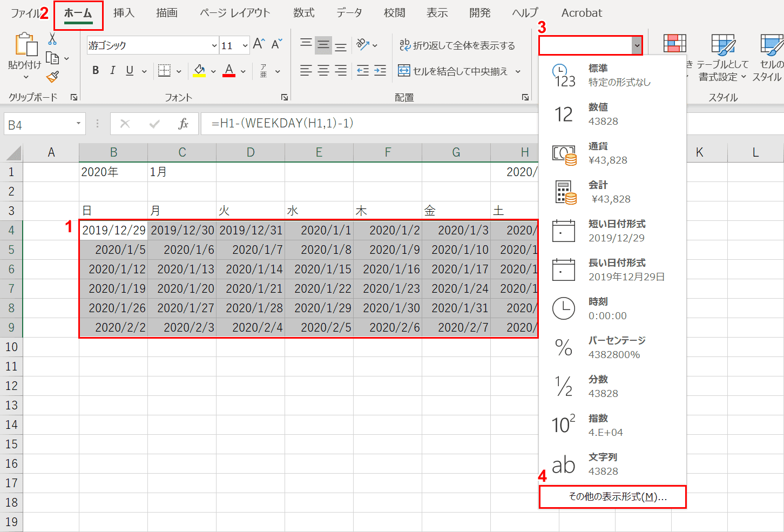Choose パーセンテージ format
Viewport: 784px width, 532px height.
point(612,347)
